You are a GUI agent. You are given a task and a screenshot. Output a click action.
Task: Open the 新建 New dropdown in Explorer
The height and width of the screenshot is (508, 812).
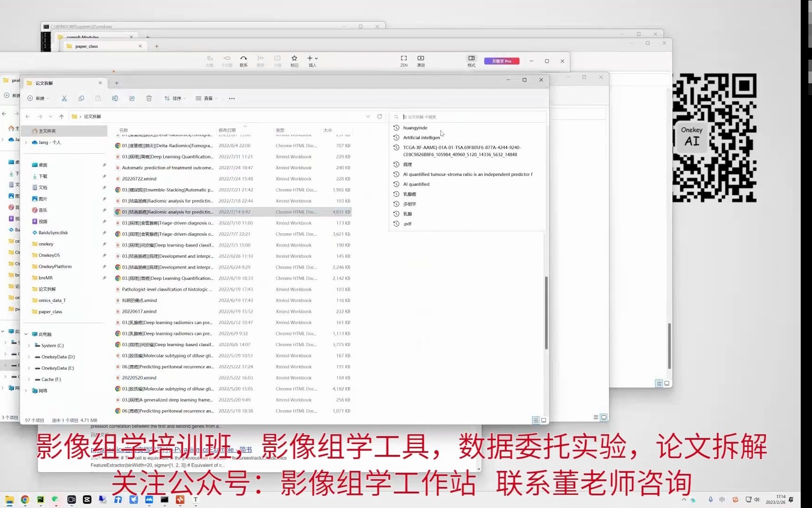pyautogui.click(x=38, y=98)
